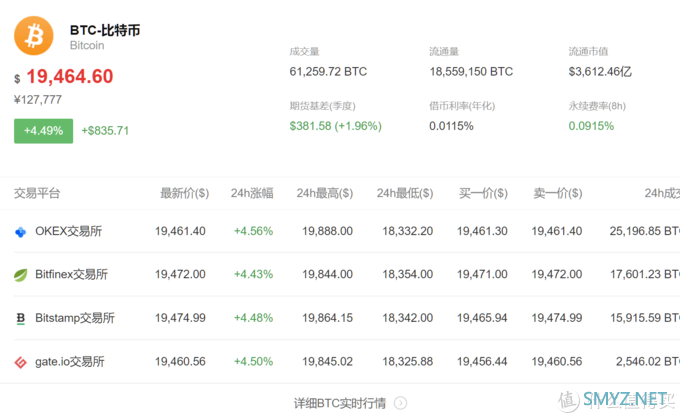Image resolution: width=680 pixels, height=418 pixels.
Task: Click the 24h涨幅 column header
Action: [252, 193]
